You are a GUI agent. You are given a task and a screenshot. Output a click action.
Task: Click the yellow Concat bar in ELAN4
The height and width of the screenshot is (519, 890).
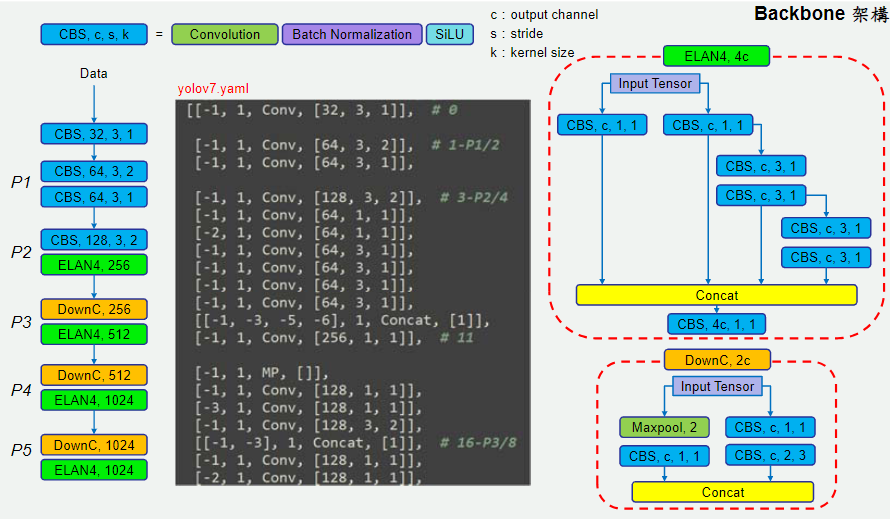click(x=716, y=295)
